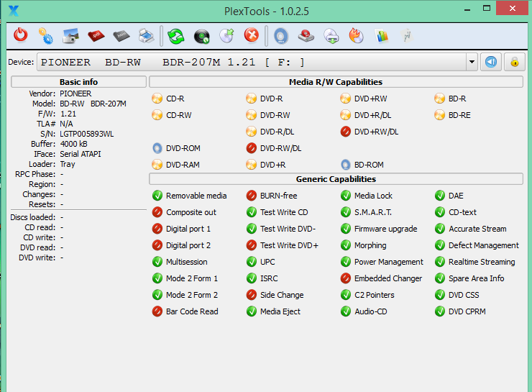Image resolution: width=532 pixels, height=392 pixels.
Task: Open the bar chart graph icon
Action: click(382, 36)
